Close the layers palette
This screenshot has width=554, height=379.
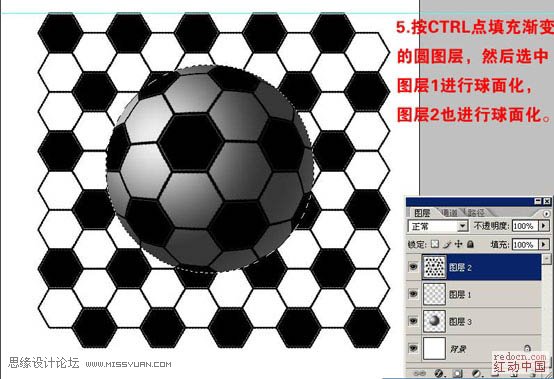[x=547, y=201]
